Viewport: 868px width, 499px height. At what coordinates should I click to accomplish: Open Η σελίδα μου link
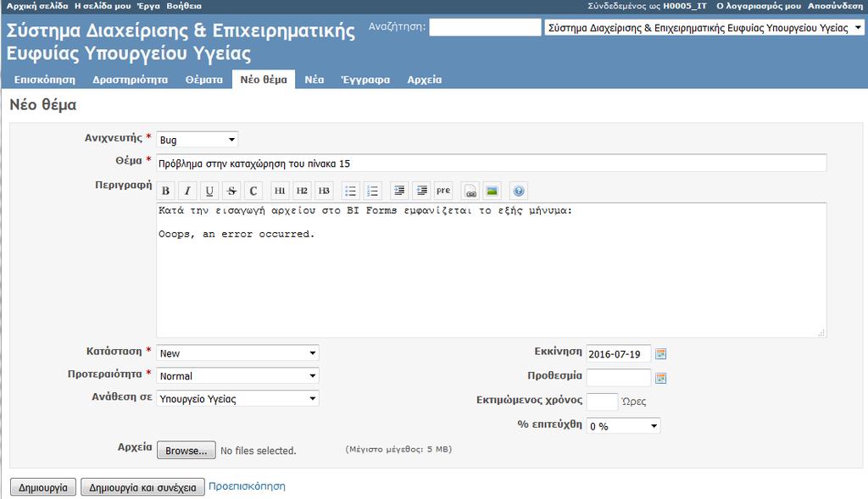click(103, 6)
